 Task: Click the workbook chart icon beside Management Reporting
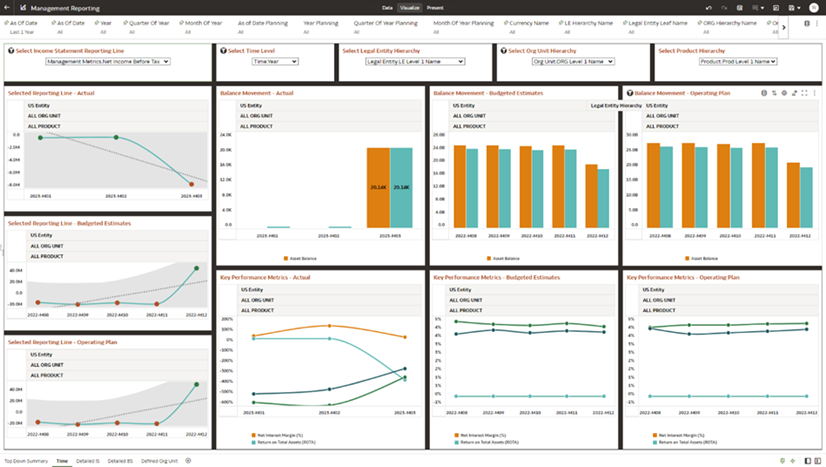[23, 8]
